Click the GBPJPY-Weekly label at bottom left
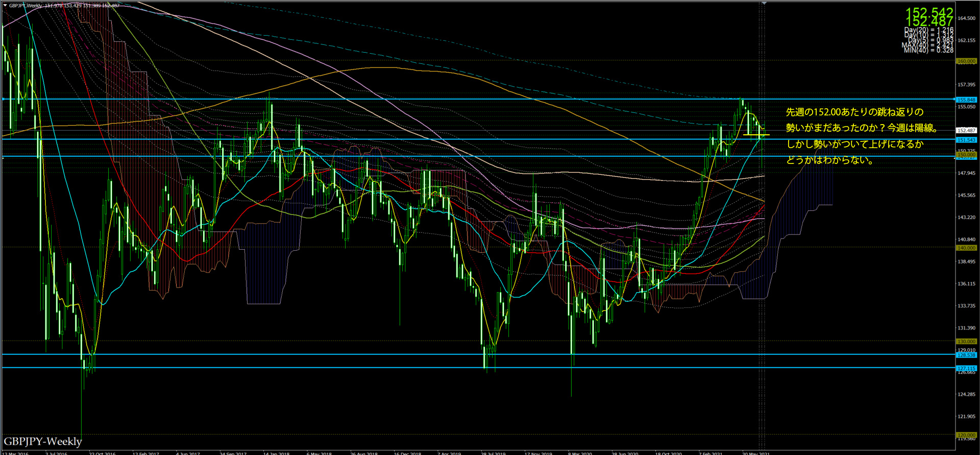The height and width of the screenshot is (455, 980). (x=43, y=441)
